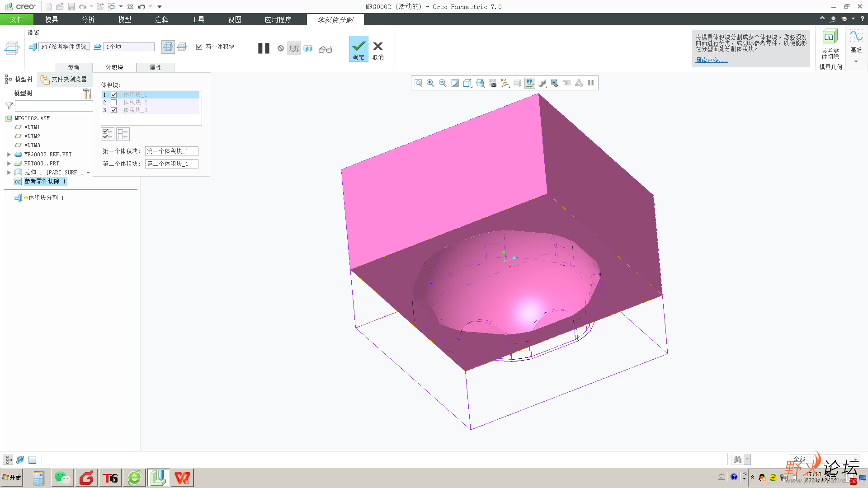Open the datum display filters icon
The image size is (868, 488).
[x=505, y=83]
